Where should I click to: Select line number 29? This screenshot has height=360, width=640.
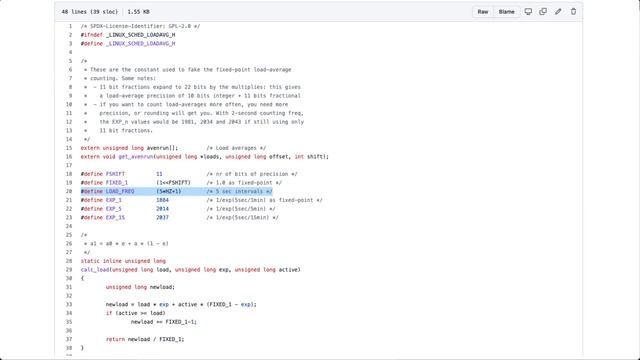69,270
